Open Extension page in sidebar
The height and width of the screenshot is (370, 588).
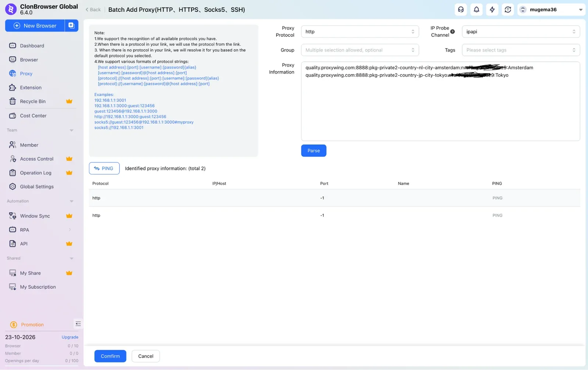(31, 88)
